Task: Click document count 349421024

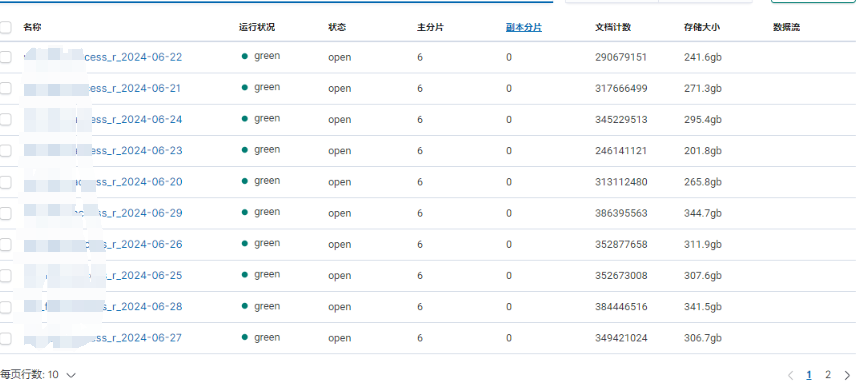Action: click(621, 338)
